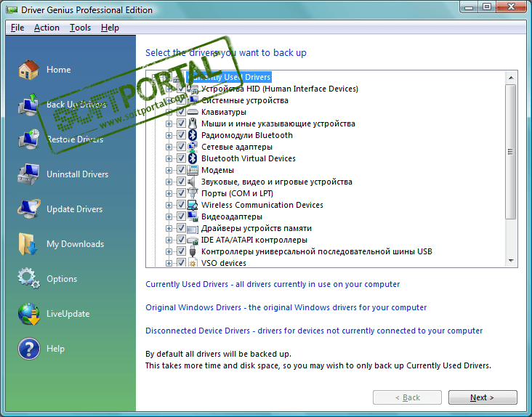The height and width of the screenshot is (417, 532).
Task: Uncheck Звуковые, видео и игровые устройства checkbox
Action: (x=181, y=182)
